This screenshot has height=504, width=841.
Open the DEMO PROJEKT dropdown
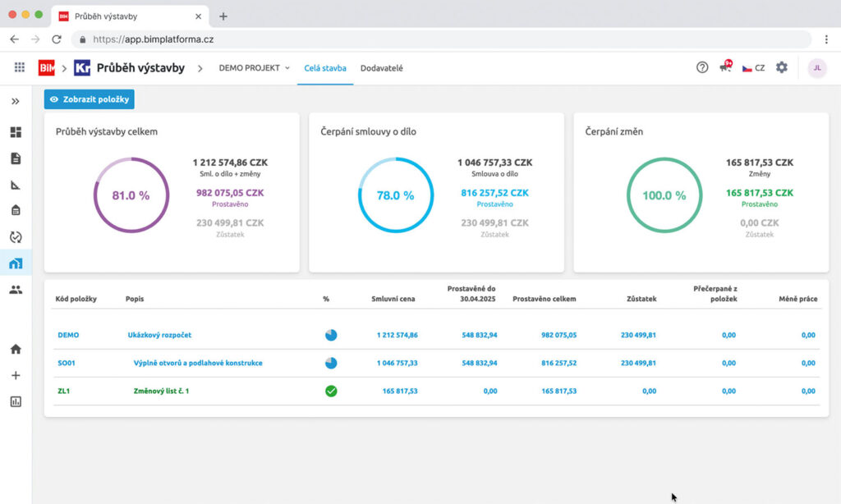tap(255, 68)
